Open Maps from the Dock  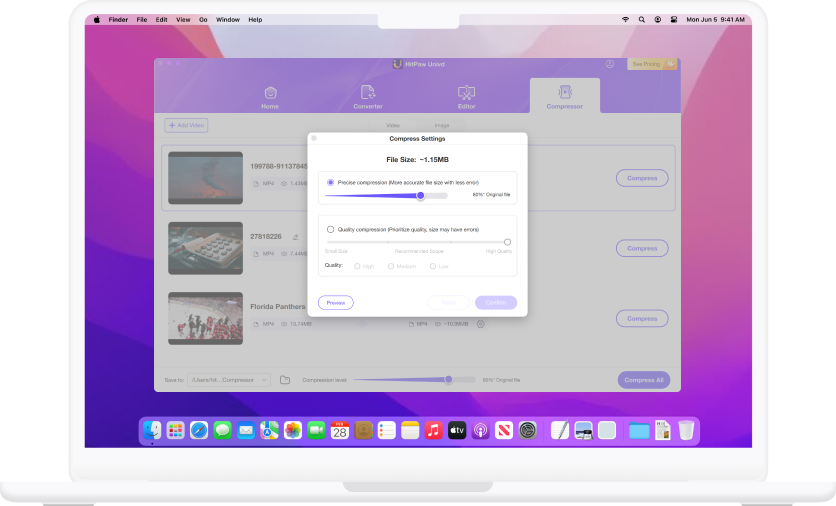269,430
